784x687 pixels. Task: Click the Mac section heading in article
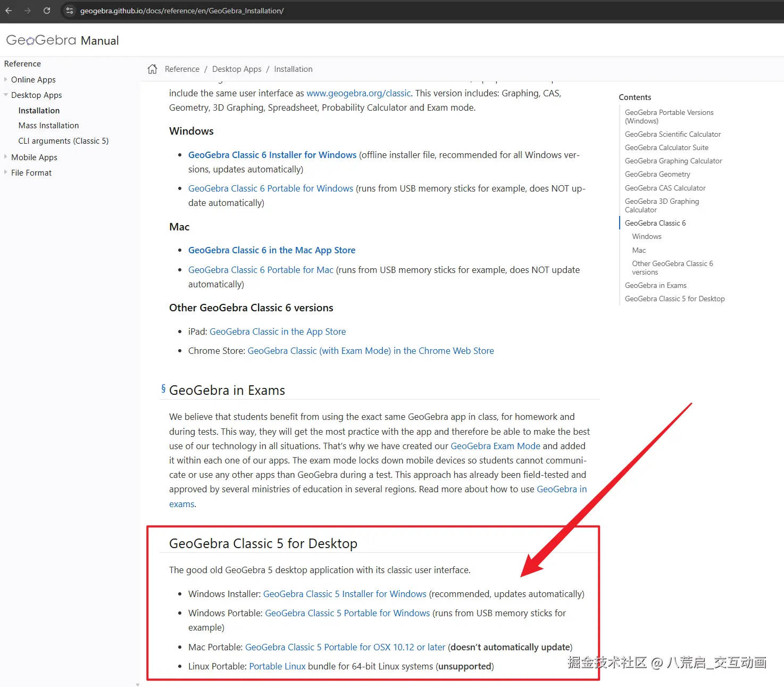(x=179, y=227)
